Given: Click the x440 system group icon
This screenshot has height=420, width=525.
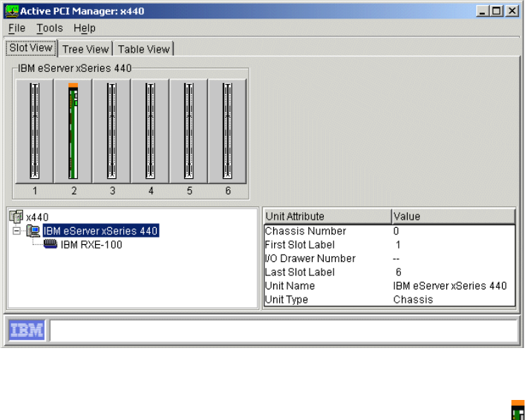Looking at the screenshot, I should (x=16, y=217).
